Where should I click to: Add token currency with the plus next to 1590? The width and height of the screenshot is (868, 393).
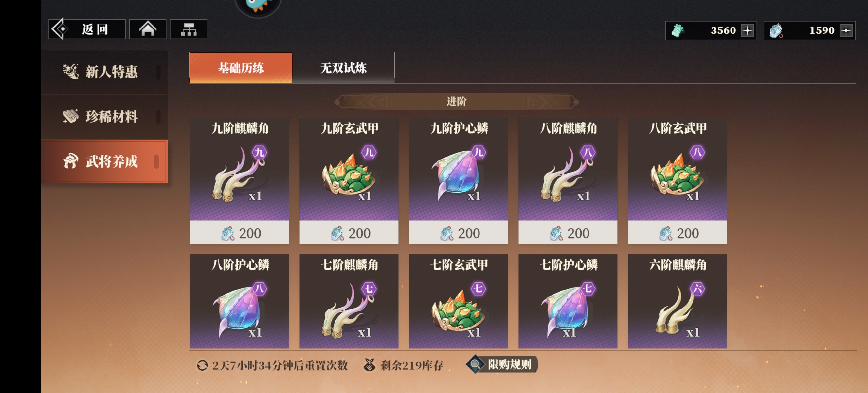click(x=846, y=31)
